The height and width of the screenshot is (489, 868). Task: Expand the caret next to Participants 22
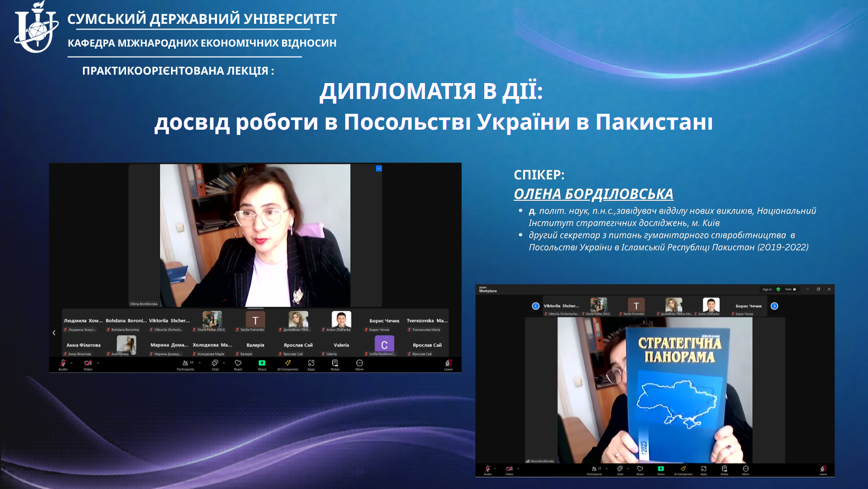point(607,468)
